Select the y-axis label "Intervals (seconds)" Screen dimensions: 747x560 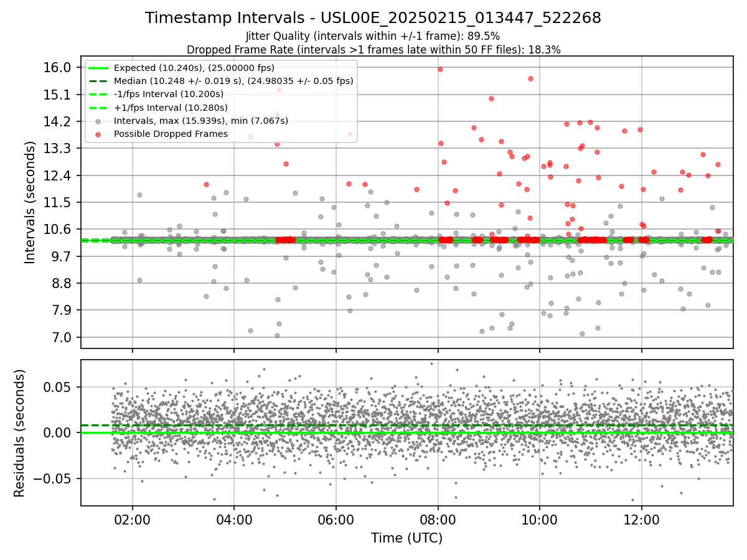pos(31,202)
